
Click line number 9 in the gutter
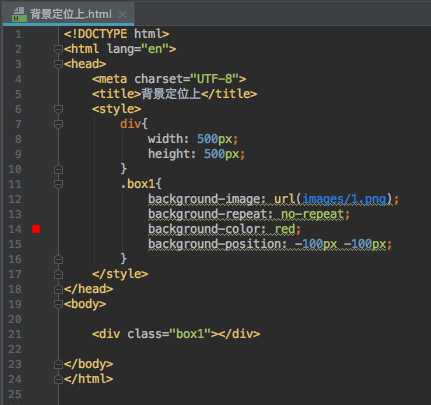18,154
